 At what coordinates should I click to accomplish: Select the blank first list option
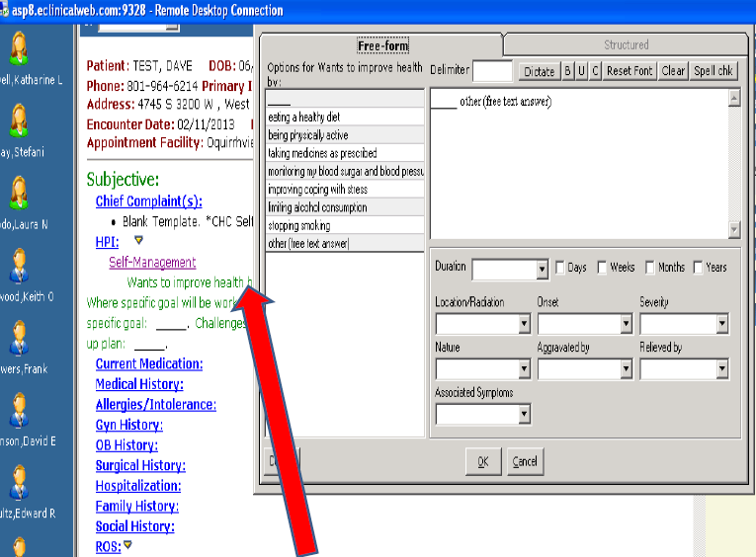[x=345, y=99]
